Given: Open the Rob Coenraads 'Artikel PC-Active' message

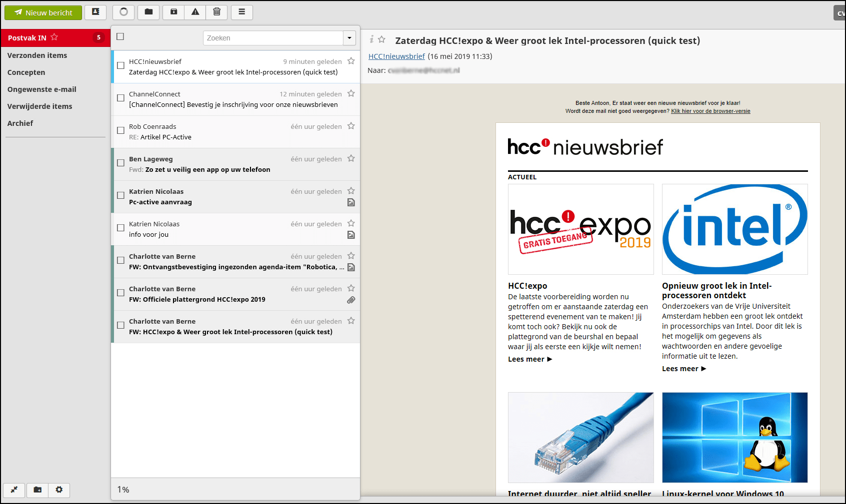Looking at the screenshot, I should pyautogui.click(x=235, y=132).
